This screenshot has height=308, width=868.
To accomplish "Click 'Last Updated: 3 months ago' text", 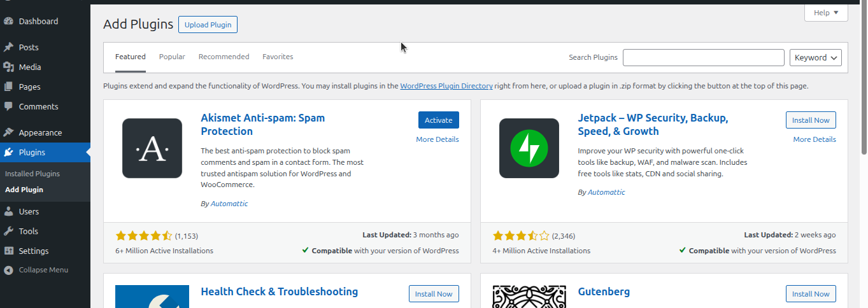I will 411,235.
